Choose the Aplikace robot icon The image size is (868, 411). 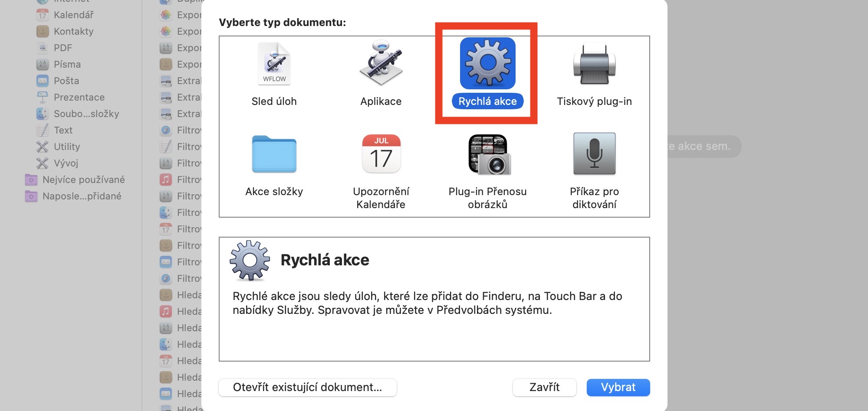point(381,64)
